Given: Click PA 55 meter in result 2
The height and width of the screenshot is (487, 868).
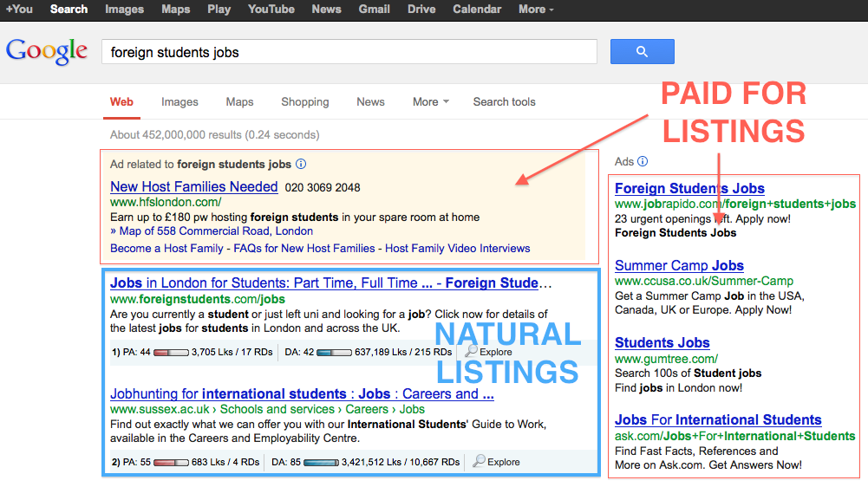Looking at the screenshot, I should coord(171,462).
